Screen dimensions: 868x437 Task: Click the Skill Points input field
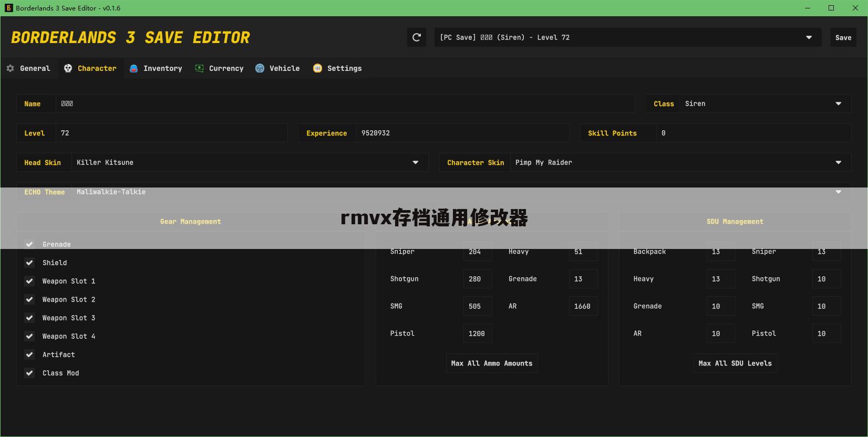point(753,133)
